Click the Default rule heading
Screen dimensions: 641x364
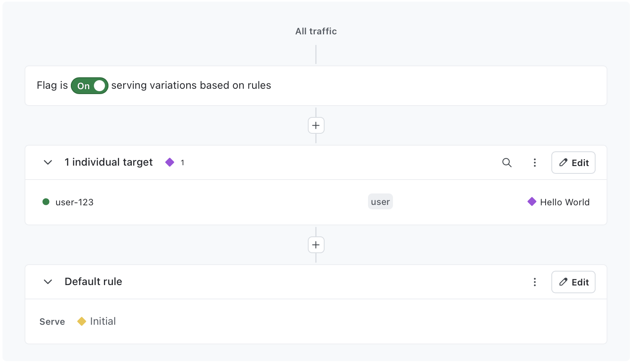(93, 282)
